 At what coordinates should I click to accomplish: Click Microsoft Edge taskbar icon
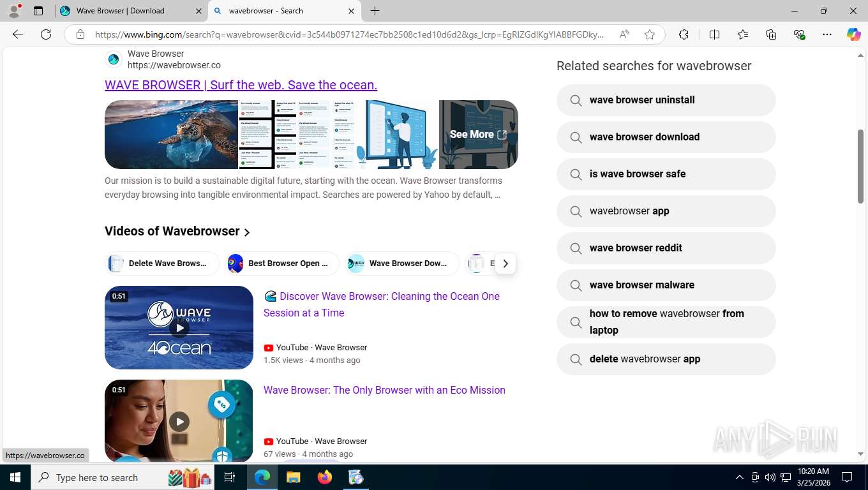[262, 477]
